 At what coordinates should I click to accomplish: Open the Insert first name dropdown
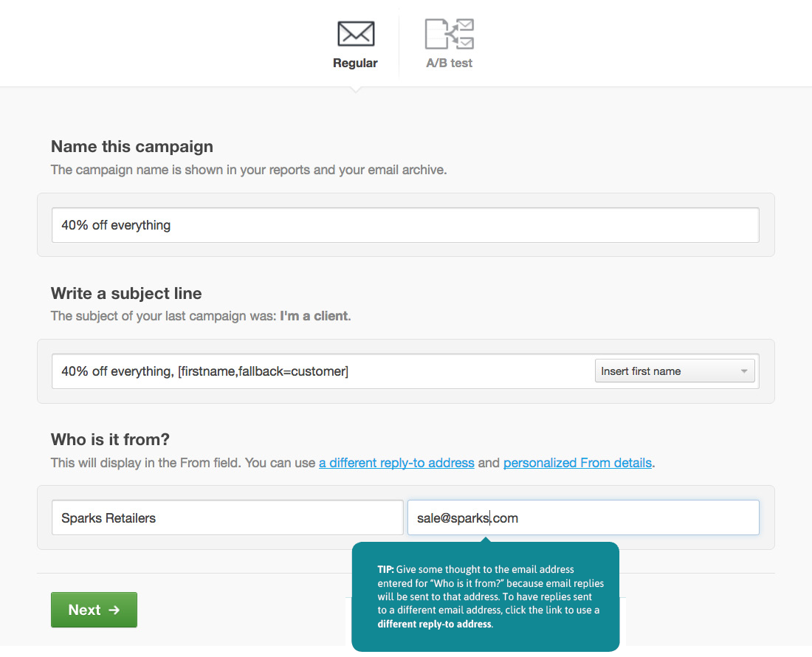pos(675,371)
